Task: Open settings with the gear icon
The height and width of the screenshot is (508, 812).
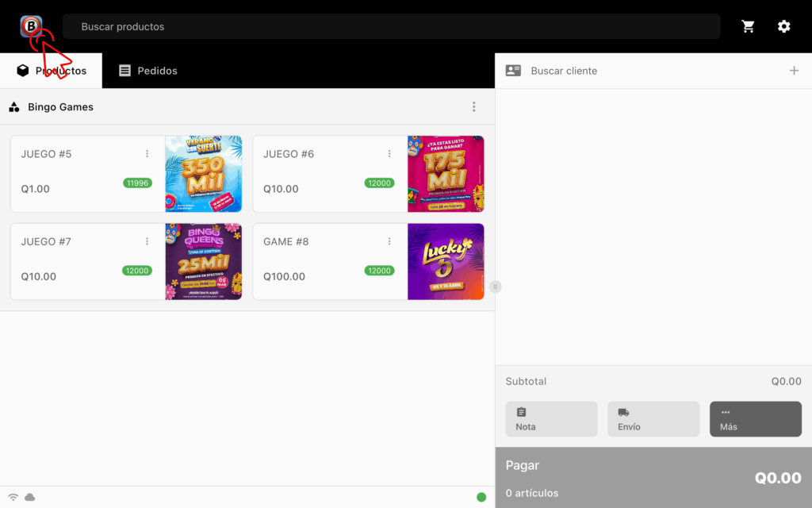Action: [x=783, y=26]
